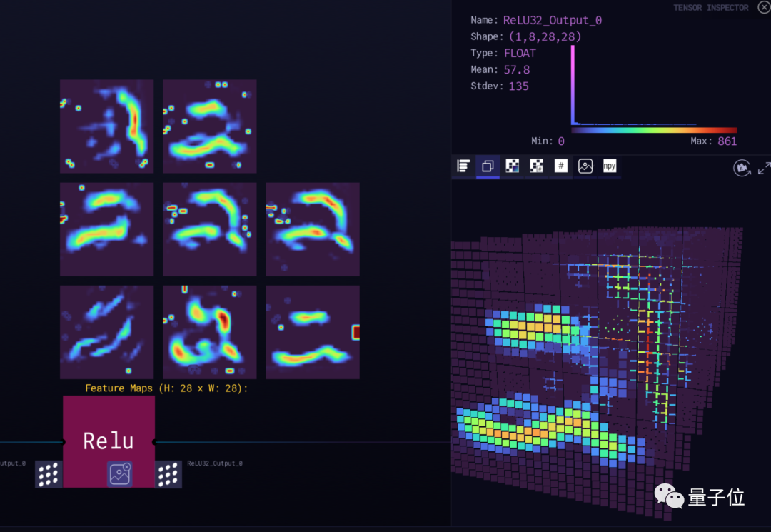Export tensor using the npy icon
771x532 pixels.
(610, 166)
